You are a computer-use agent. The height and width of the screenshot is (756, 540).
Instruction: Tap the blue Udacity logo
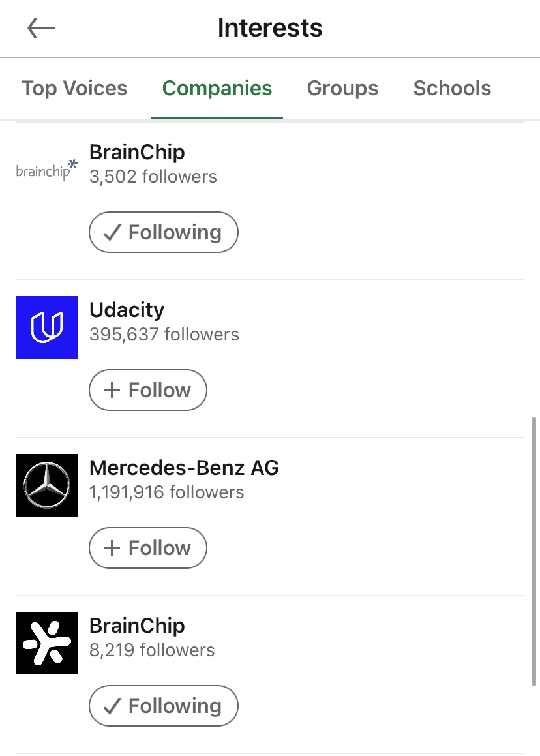[47, 327]
